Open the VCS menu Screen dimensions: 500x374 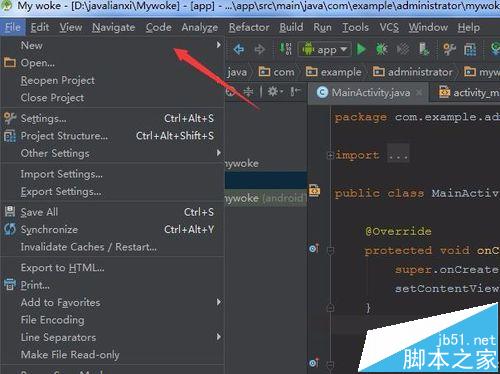389,27
